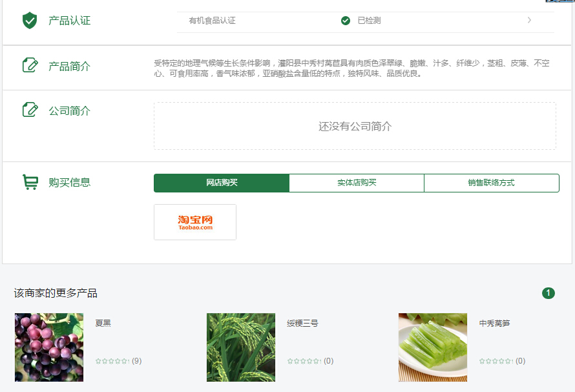The height and width of the screenshot is (392, 575).
Task: Click the product intro edit icon
Action: 30,65
